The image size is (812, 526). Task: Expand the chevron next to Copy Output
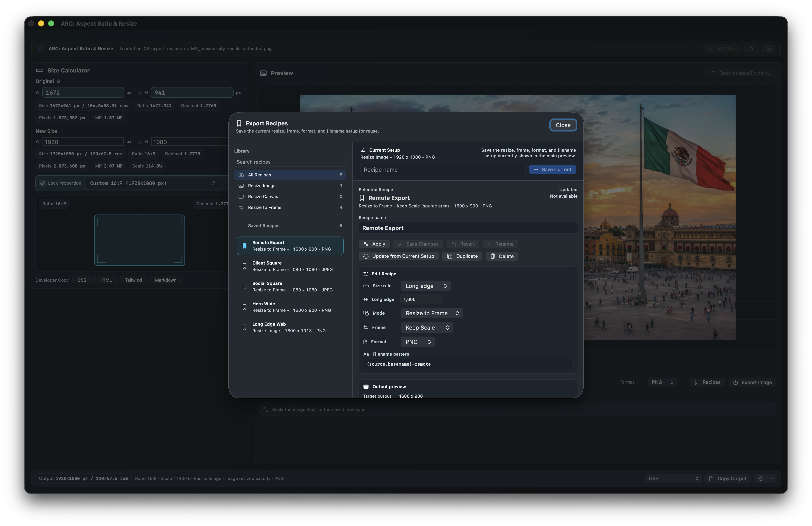click(771, 478)
